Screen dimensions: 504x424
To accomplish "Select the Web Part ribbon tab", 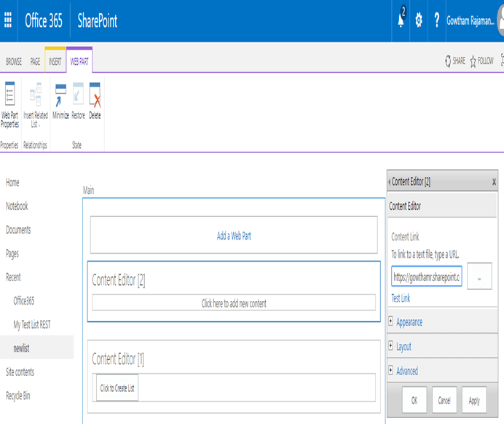I will (79, 61).
